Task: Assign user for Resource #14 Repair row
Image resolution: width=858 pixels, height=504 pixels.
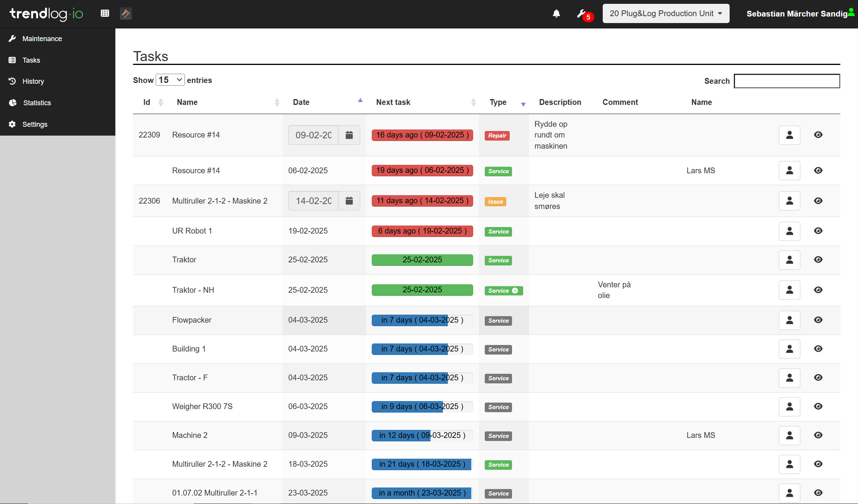Action: 790,135
